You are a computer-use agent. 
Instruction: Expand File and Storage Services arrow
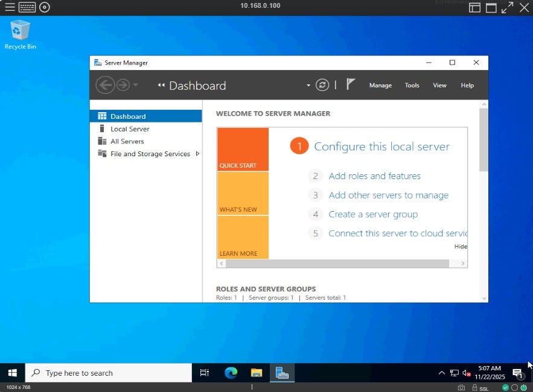coord(197,154)
